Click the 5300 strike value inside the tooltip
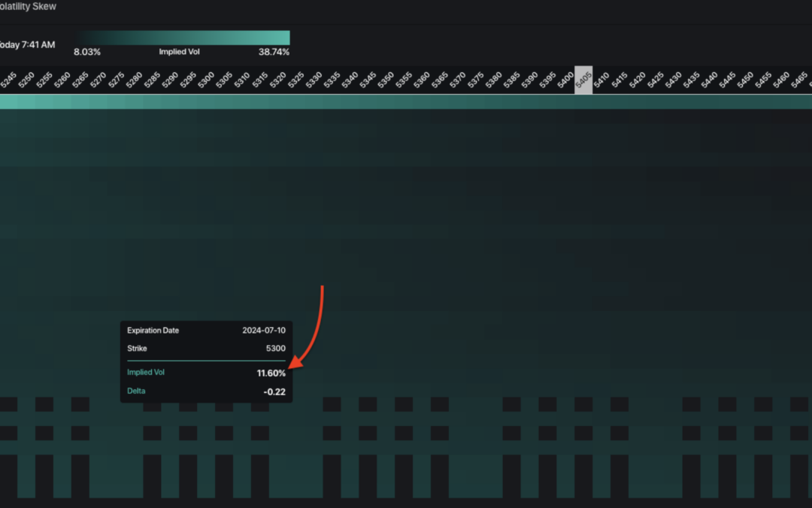 [x=275, y=348]
